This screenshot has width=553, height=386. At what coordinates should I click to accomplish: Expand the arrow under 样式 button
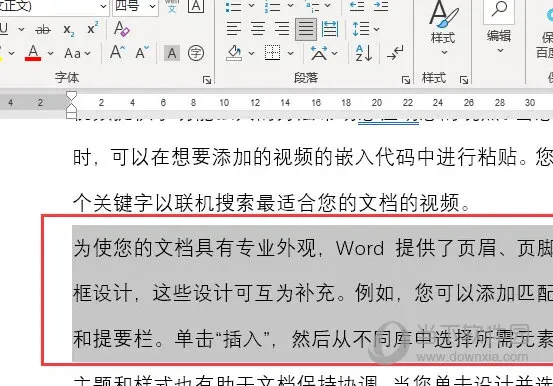click(x=444, y=53)
